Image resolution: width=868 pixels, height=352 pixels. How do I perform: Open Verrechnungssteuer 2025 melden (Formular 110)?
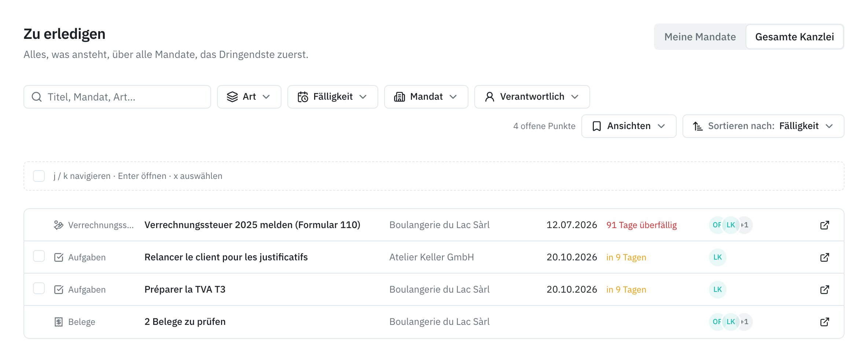pos(252,225)
